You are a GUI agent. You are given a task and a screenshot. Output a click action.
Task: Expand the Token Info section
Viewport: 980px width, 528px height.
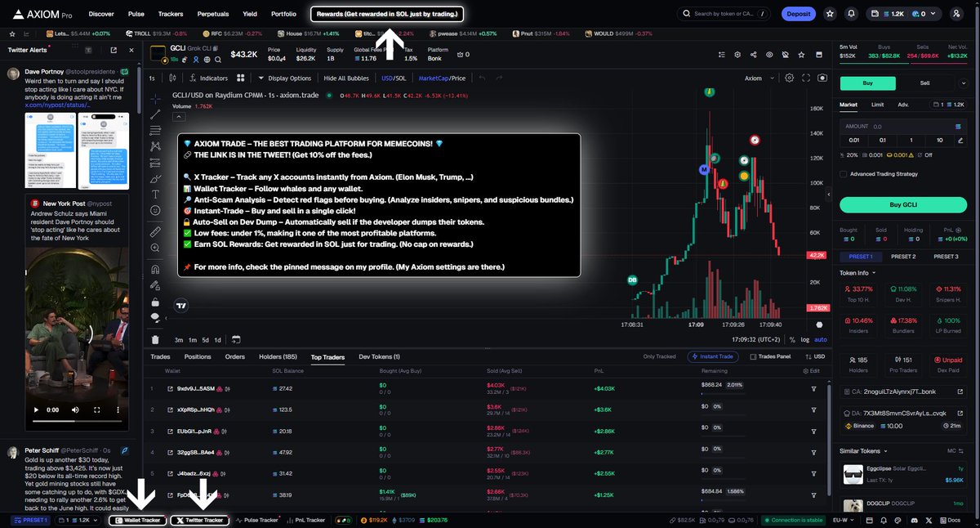pos(857,272)
